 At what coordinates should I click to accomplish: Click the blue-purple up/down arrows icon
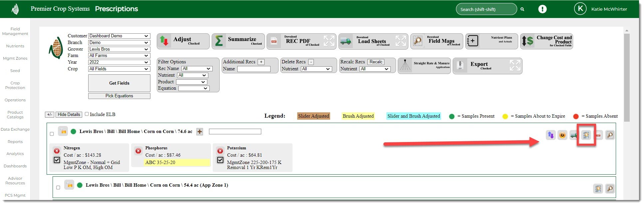[x=550, y=135]
